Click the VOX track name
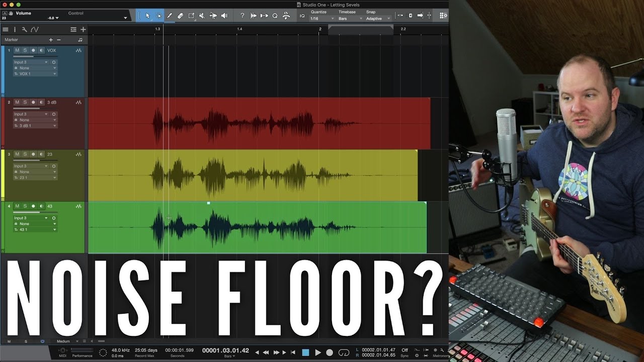644x362 pixels. (x=52, y=50)
